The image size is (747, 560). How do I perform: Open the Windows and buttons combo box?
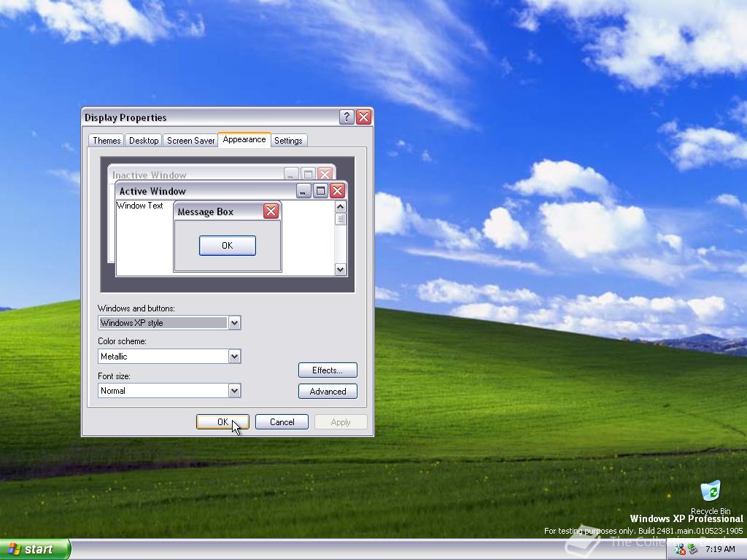169,323
